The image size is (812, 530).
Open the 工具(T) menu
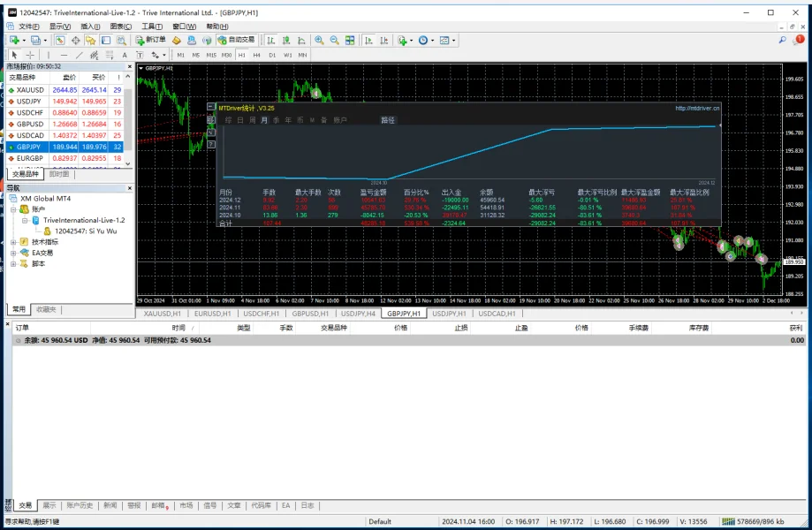tap(152, 26)
